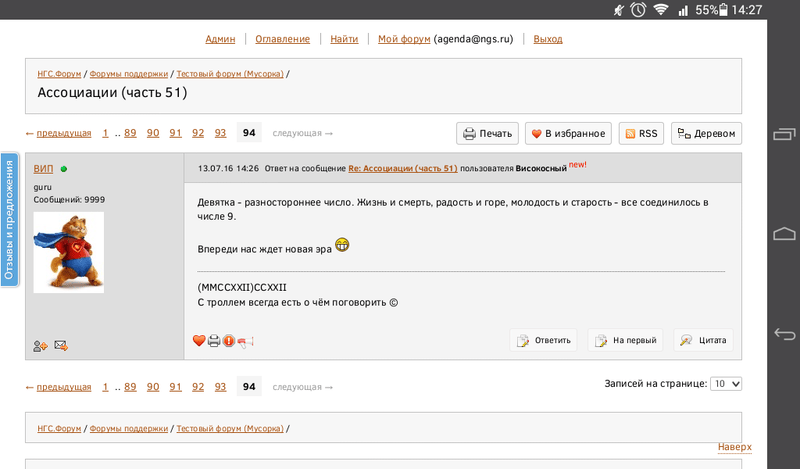Go to page 90 in bottom pagination
The height and width of the screenshot is (469, 800).
[x=153, y=387]
